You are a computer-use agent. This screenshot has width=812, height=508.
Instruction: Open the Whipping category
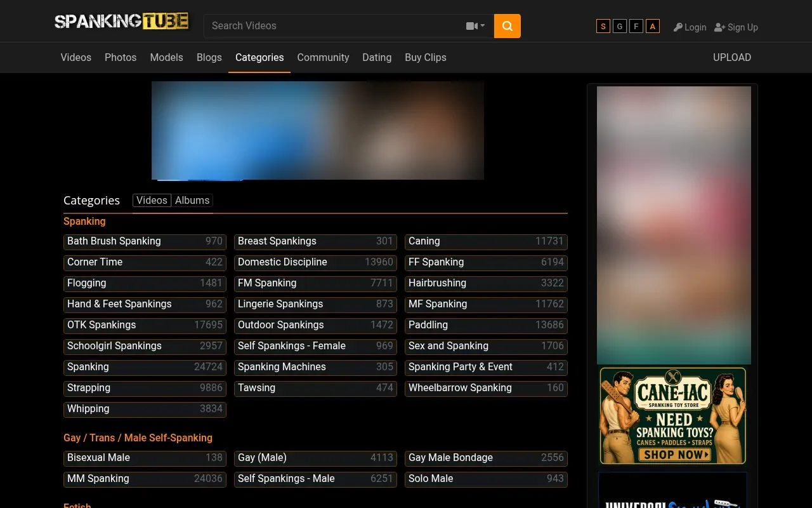145,409
